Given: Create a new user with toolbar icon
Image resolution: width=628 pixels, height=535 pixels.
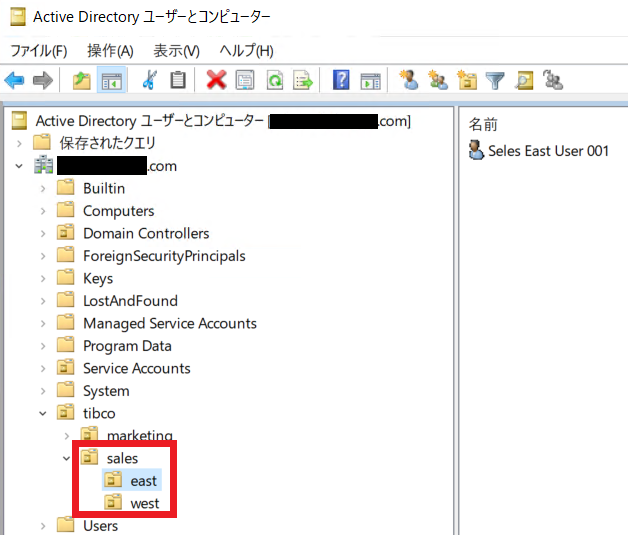Looking at the screenshot, I should 409,79.
